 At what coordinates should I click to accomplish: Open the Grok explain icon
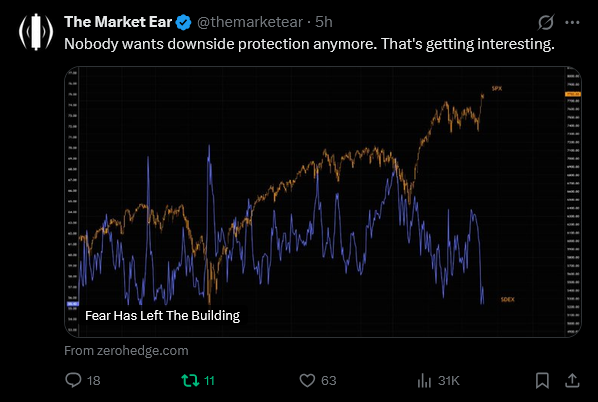pos(546,22)
